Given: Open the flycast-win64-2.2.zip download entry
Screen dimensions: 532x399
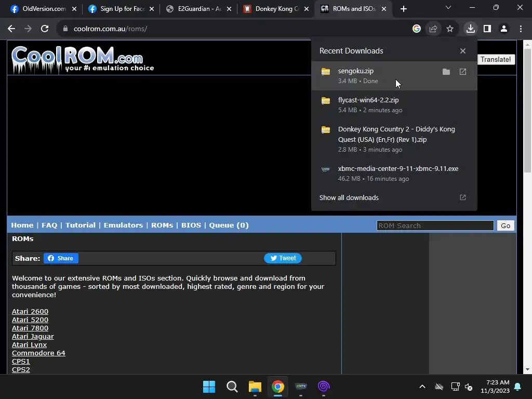Looking at the screenshot, I should (x=394, y=105).
